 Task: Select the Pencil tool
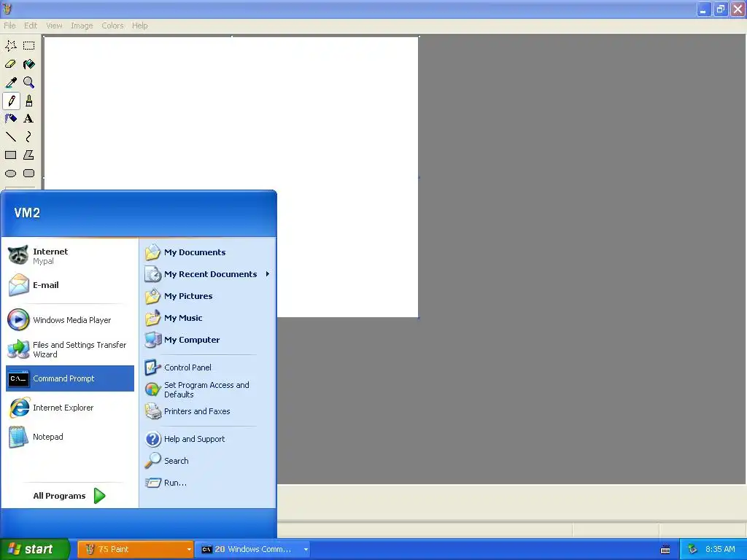[11, 101]
